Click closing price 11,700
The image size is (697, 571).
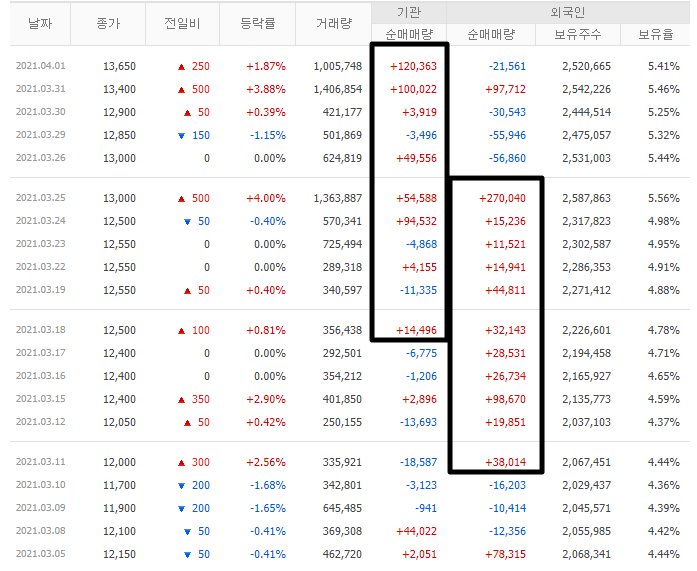pos(119,485)
